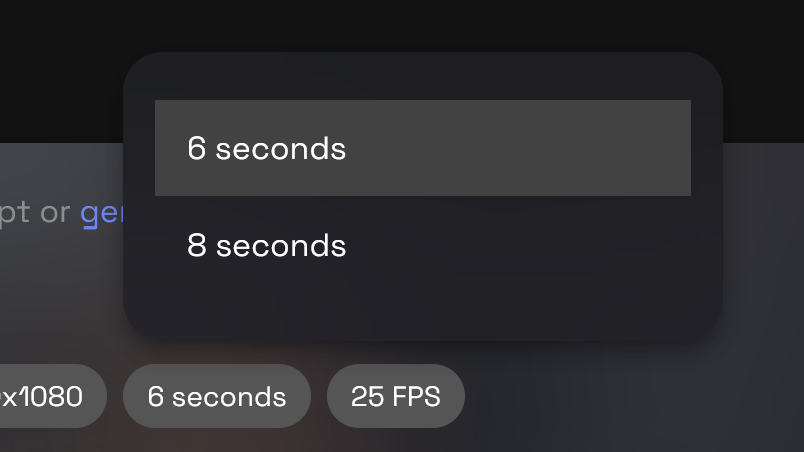Image resolution: width=804 pixels, height=452 pixels.
Task: Open the 25 FPS frame rate dropdown
Action: tap(395, 396)
